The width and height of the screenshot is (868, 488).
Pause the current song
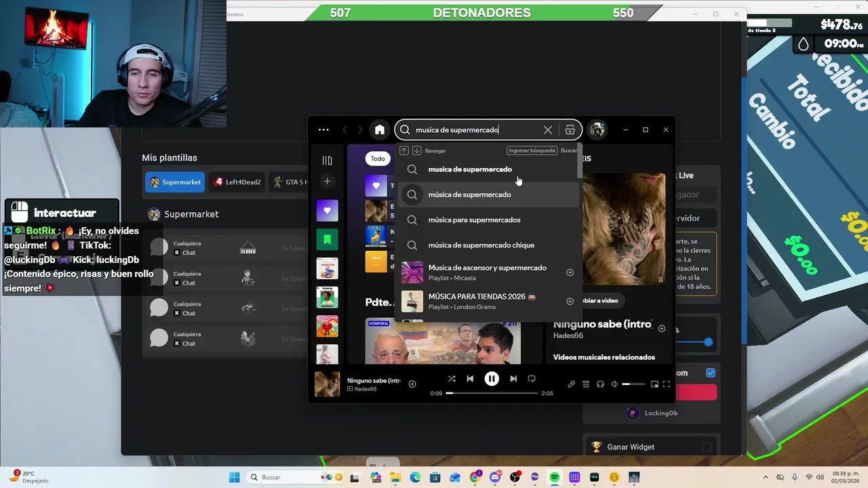click(x=492, y=379)
